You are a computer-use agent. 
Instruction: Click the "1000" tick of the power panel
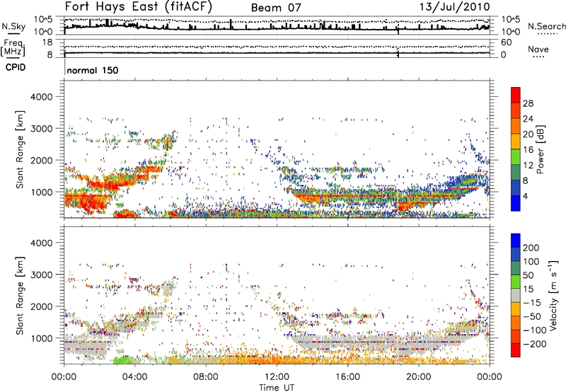[42, 192]
